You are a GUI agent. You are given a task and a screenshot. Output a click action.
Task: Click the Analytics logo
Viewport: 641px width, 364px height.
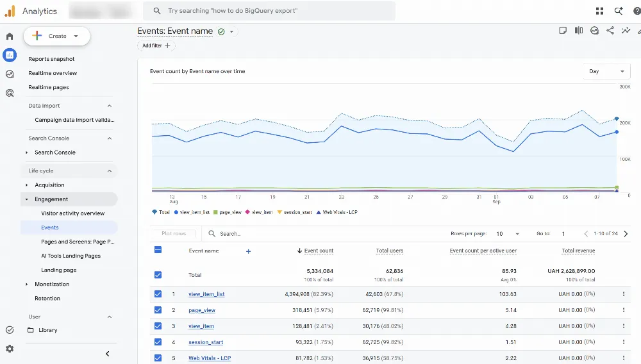(x=10, y=11)
